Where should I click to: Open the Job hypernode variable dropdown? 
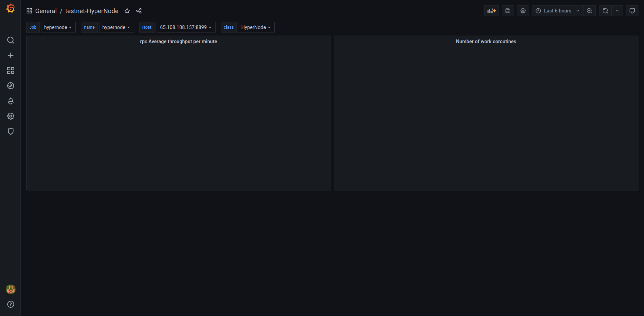tap(58, 27)
